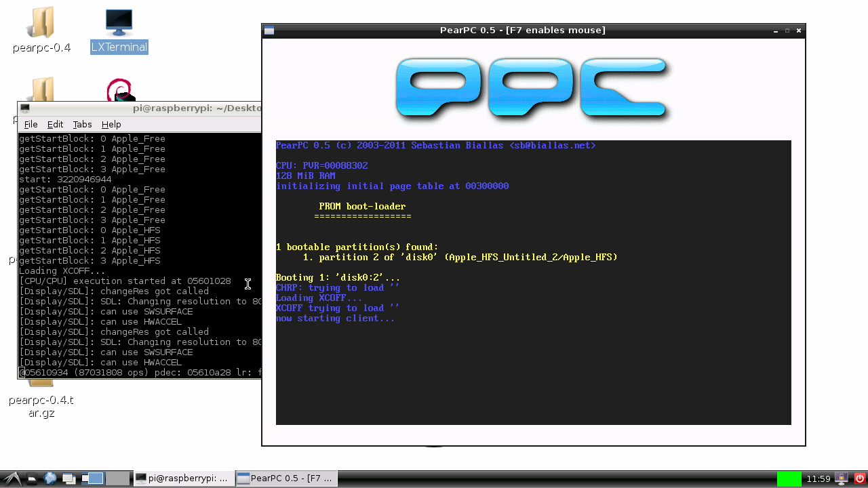The width and height of the screenshot is (868, 488).
Task: Click the iconify all windows taskbar icon
Action: [68, 479]
